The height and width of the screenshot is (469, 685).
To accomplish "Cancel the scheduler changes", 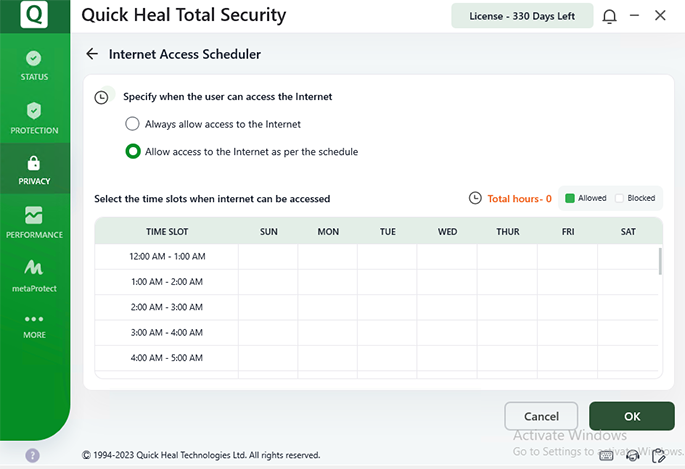I will coord(541,416).
